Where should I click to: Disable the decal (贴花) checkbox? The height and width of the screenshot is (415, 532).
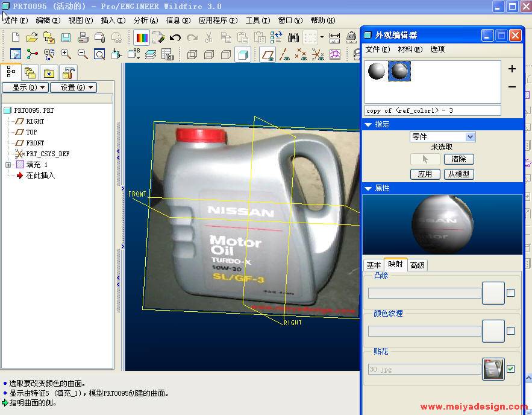511,369
